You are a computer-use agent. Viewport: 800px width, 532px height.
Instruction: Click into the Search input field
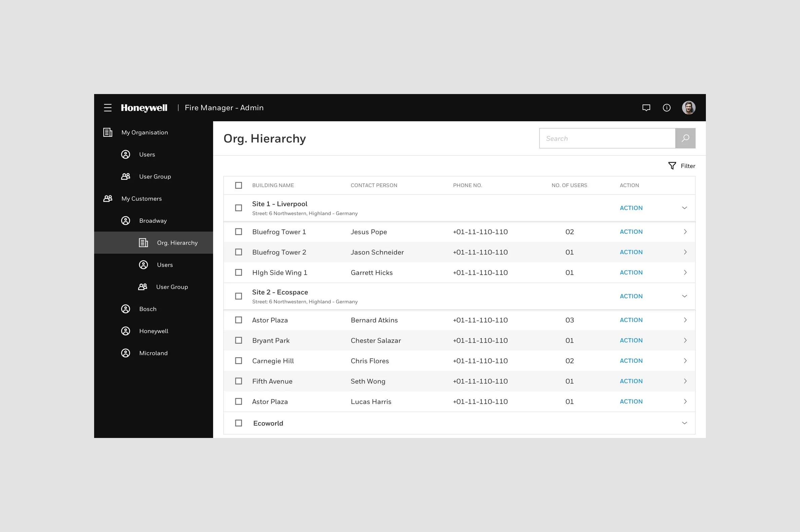pyautogui.click(x=607, y=138)
